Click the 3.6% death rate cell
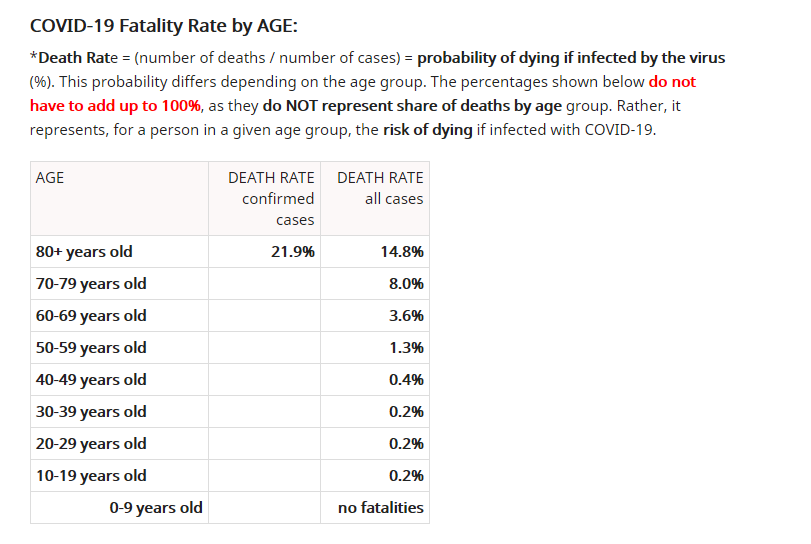The height and width of the screenshot is (544, 811). click(x=406, y=316)
